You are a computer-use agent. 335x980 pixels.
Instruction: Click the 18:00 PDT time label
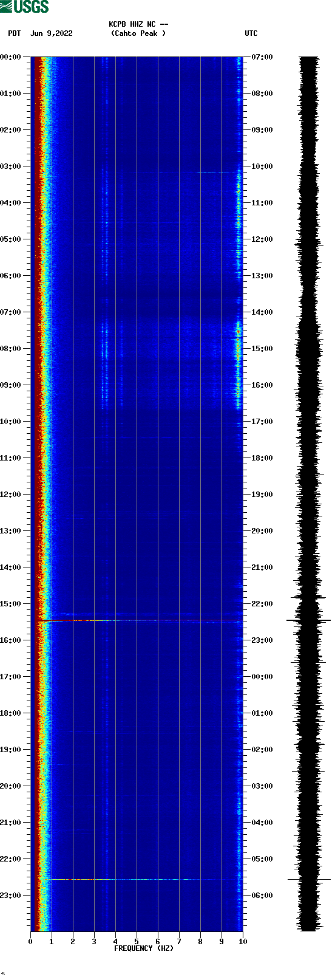[x=10, y=713]
